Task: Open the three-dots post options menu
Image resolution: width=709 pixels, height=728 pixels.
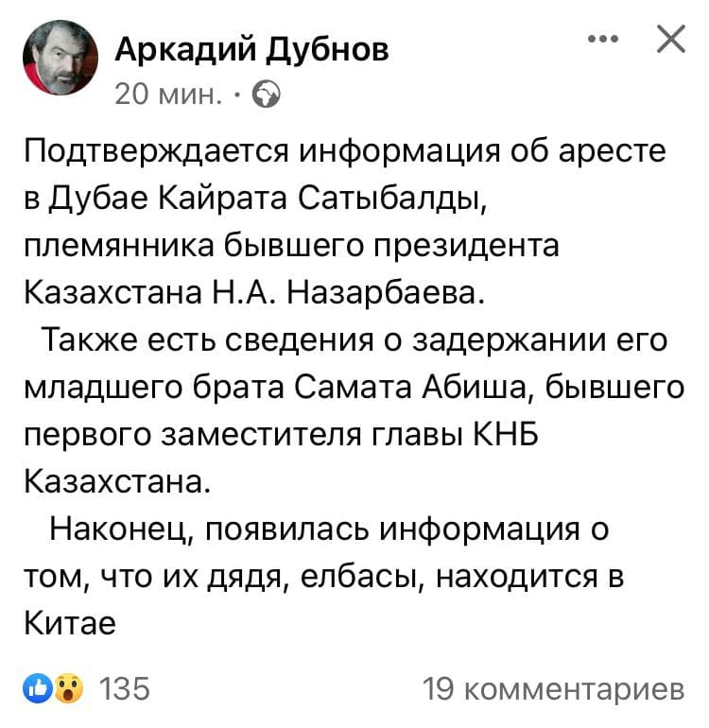Action: [603, 39]
